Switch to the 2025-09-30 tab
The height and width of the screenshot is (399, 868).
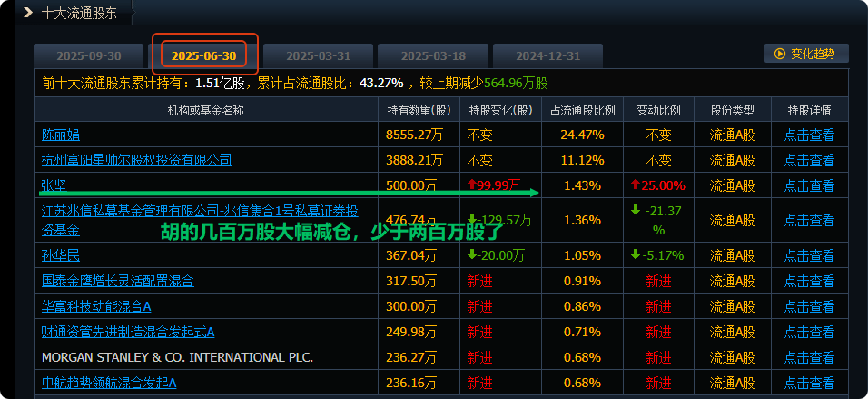click(x=89, y=56)
